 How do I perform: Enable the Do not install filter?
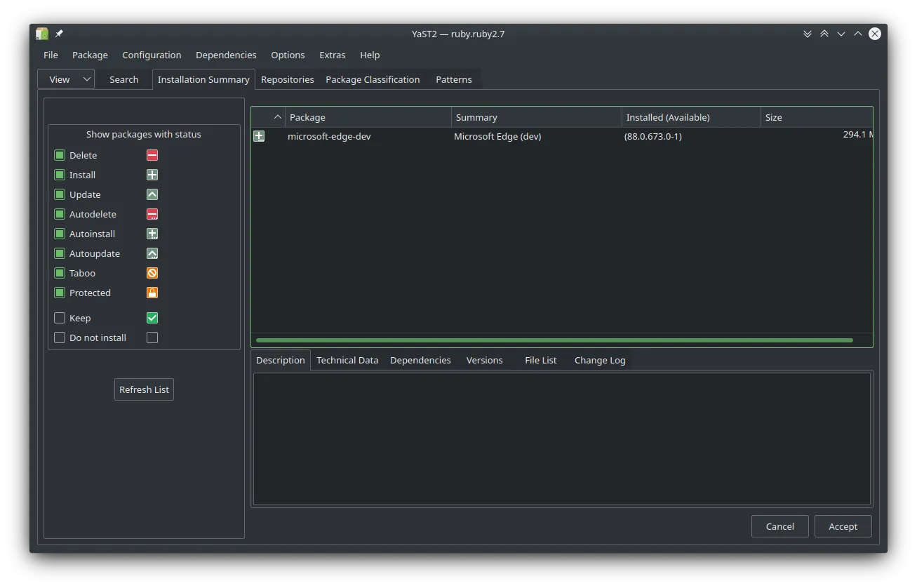(x=59, y=338)
